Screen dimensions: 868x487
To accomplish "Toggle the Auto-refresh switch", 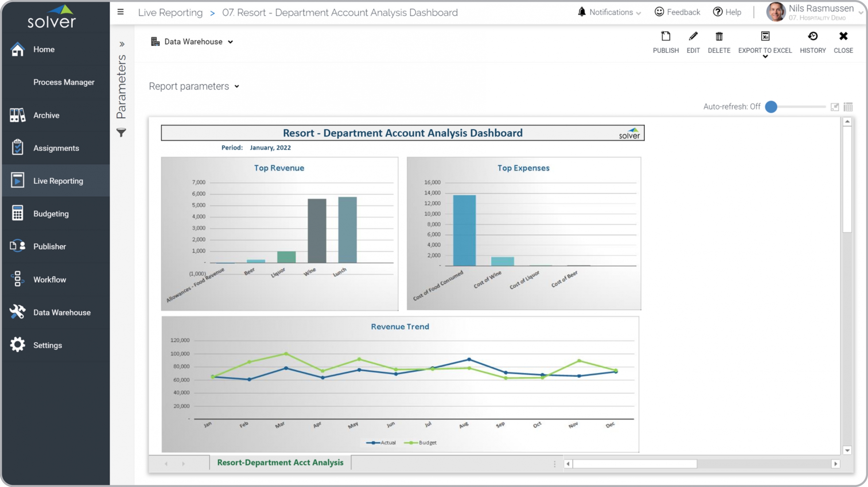I will click(771, 107).
